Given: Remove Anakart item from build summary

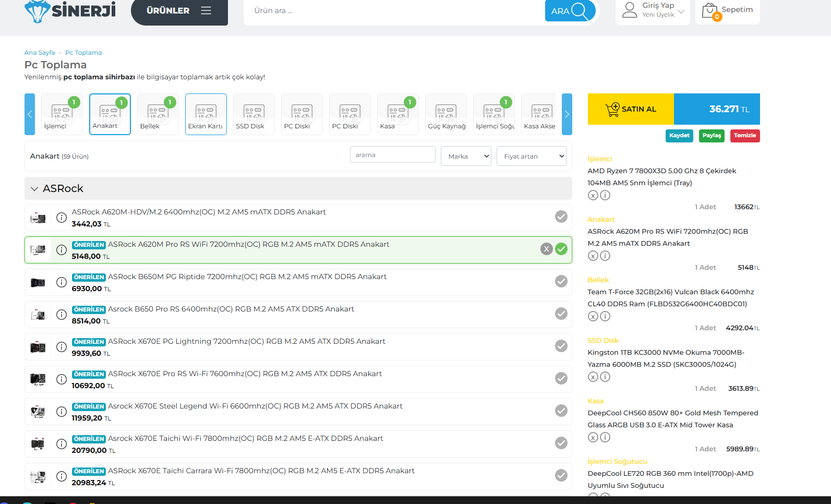Looking at the screenshot, I should click(593, 256).
